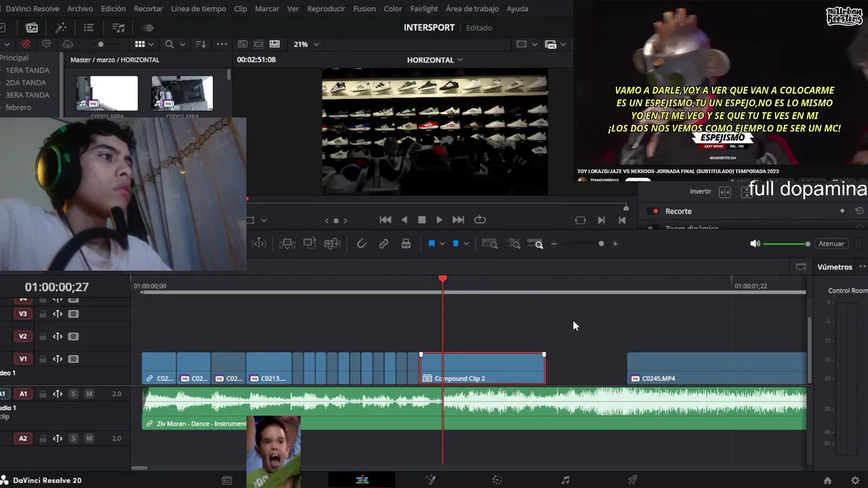Disable video track V3 filmstrip icon
Viewport: 868px width, 488px height.
[x=73, y=314]
